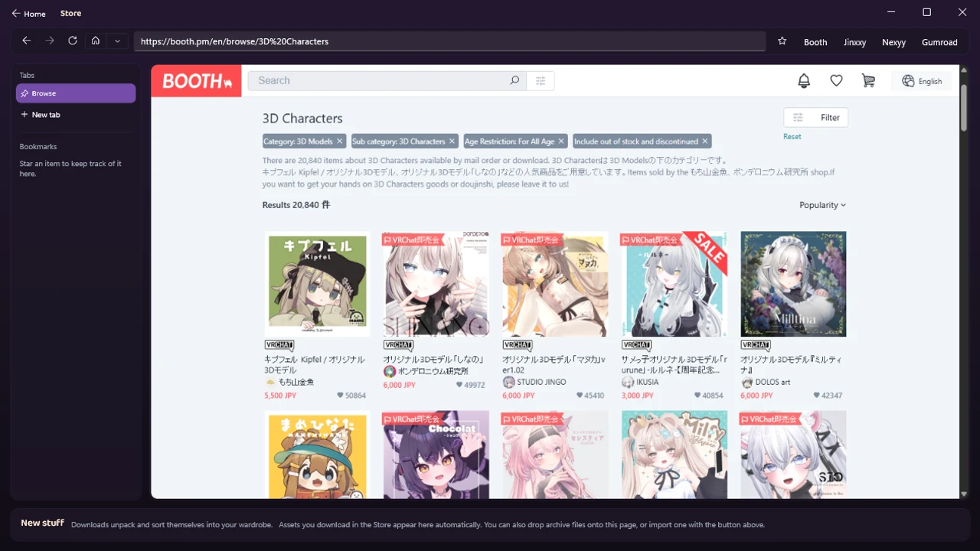Click VRChat即売会 tag on しなの thumbnail
Viewport: 980px width, 551px height.
(x=413, y=240)
